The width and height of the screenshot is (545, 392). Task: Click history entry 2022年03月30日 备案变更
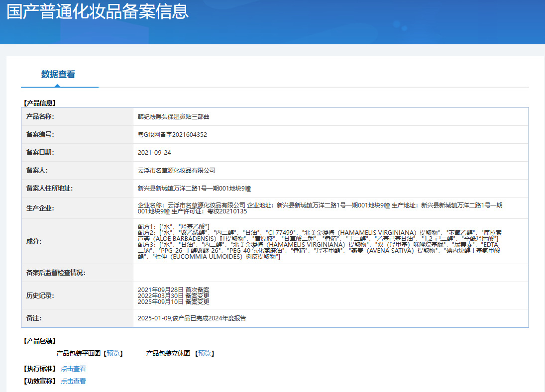coord(173,295)
